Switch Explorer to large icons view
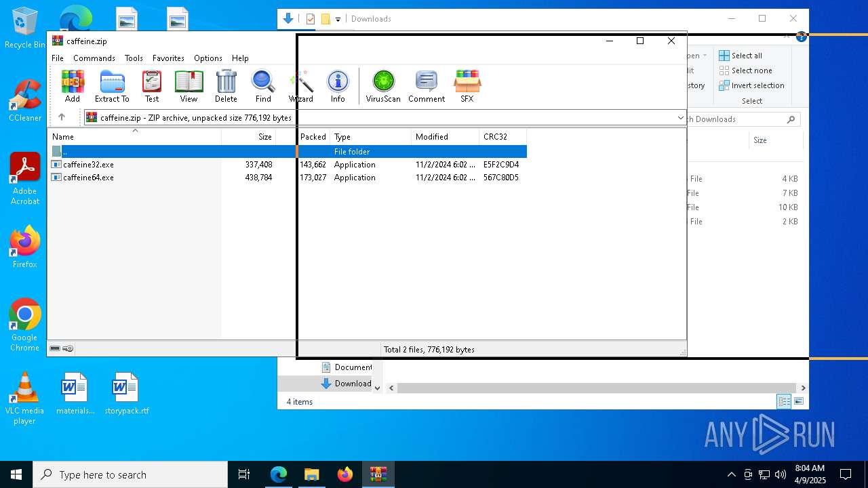Screen dimensions: 868x488 click(799, 401)
